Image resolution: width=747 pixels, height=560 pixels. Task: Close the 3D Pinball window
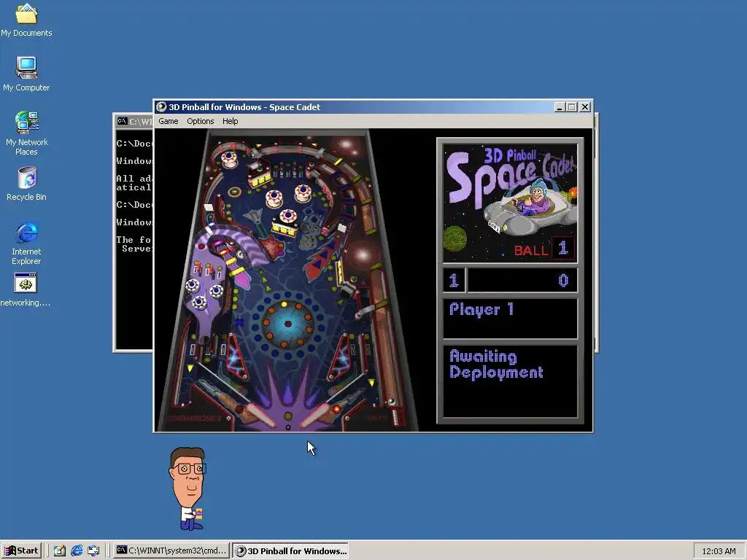pyautogui.click(x=585, y=107)
